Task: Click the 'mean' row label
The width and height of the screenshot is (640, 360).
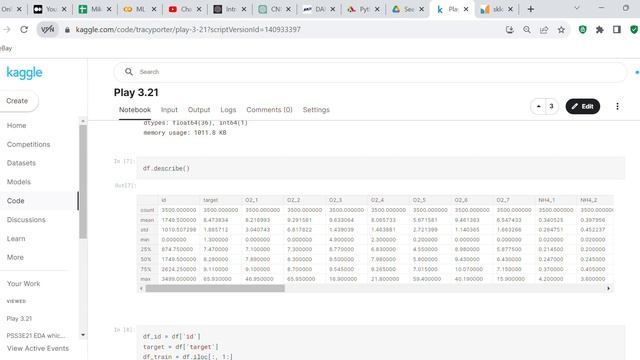Action: 147,220
